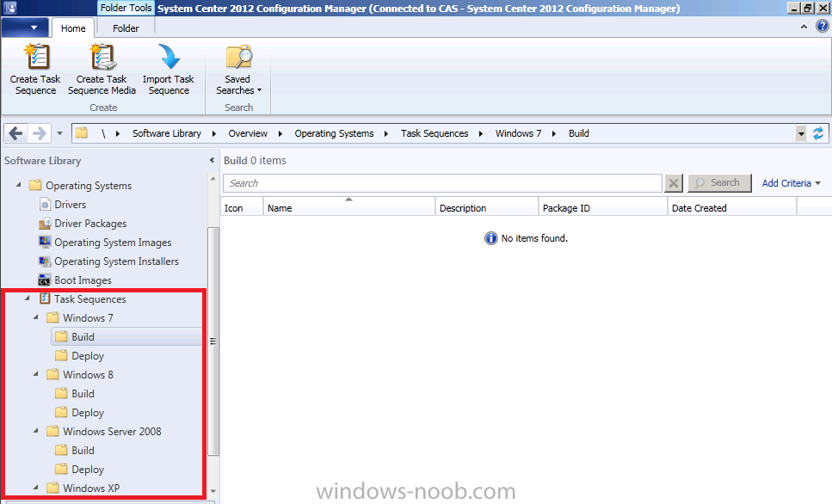This screenshot has width=832, height=504.
Task: Open application menu blue dropdown
Action: point(25,28)
